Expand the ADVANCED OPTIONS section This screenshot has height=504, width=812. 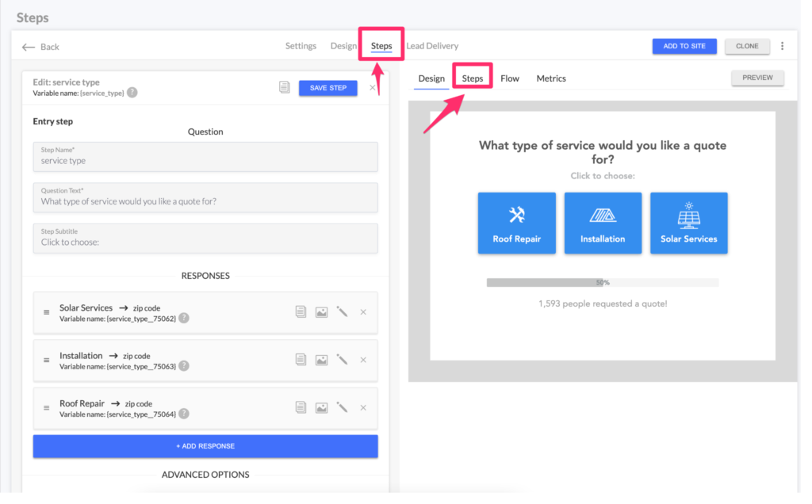[x=205, y=474]
